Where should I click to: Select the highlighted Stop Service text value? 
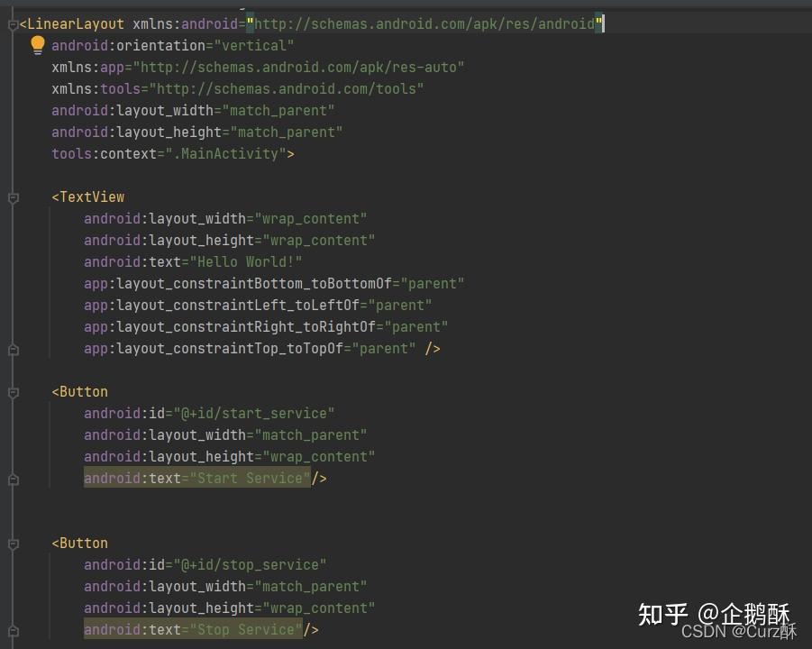click(245, 629)
